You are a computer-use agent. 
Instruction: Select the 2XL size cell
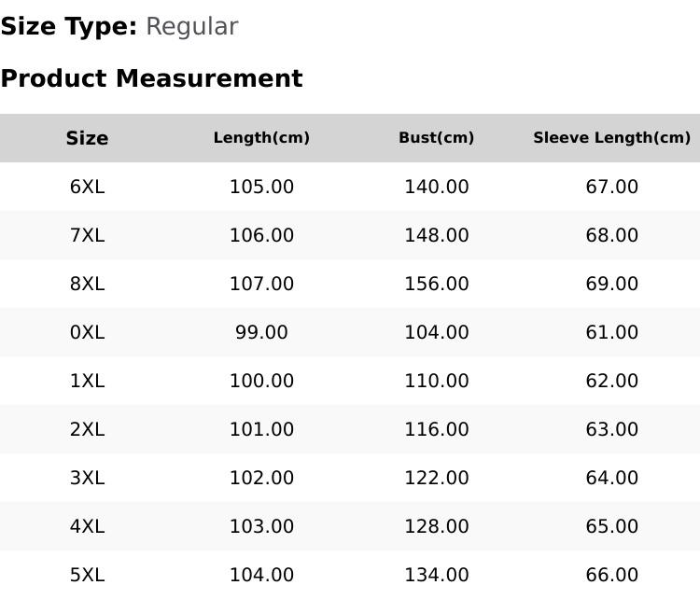coord(87,429)
